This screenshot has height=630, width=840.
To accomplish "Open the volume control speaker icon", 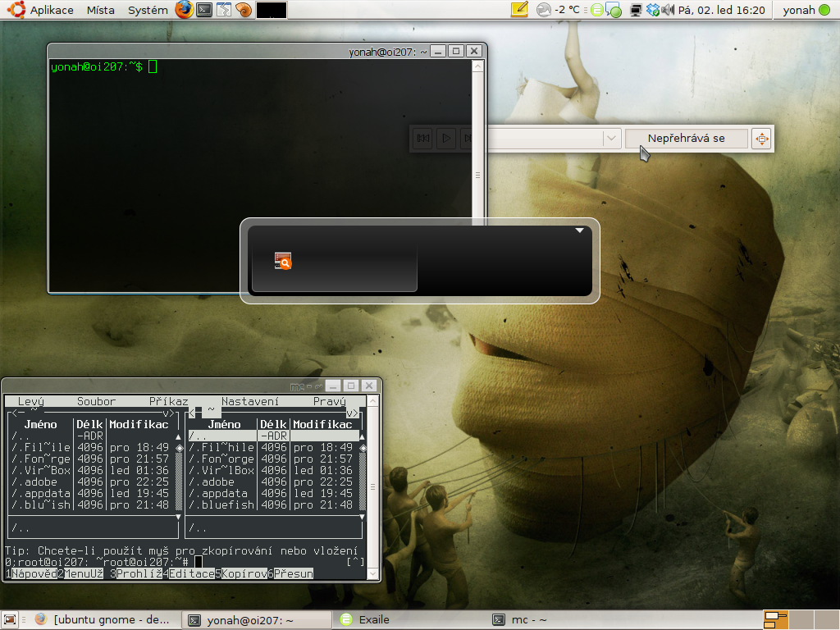I will pyautogui.click(x=668, y=10).
